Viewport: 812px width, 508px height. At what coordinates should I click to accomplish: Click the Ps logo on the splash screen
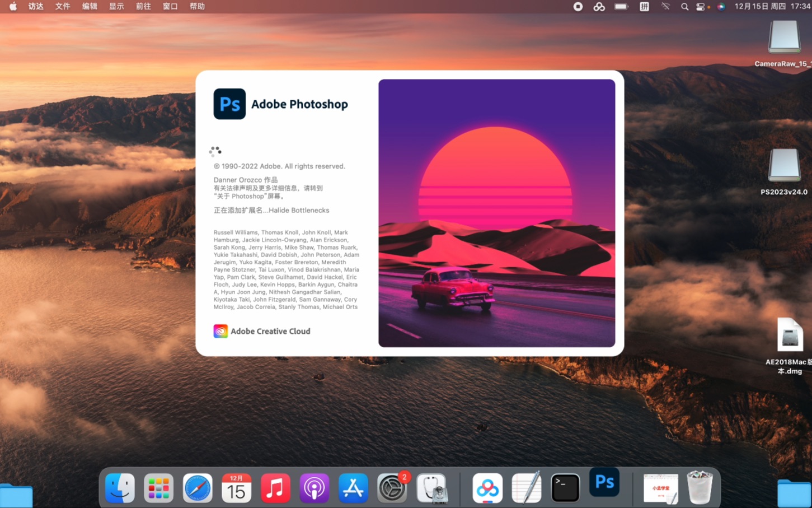click(229, 104)
